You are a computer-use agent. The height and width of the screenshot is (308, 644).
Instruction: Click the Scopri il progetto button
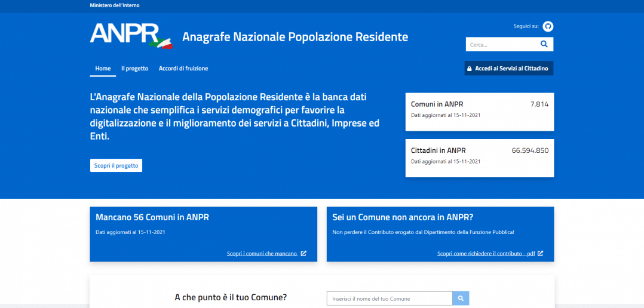pyautogui.click(x=116, y=165)
